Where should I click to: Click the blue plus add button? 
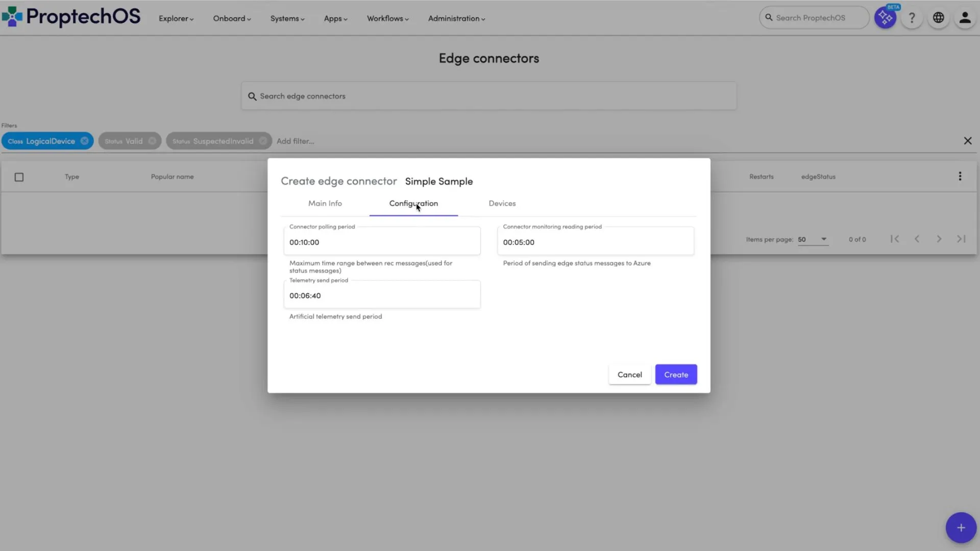[961, 528]
